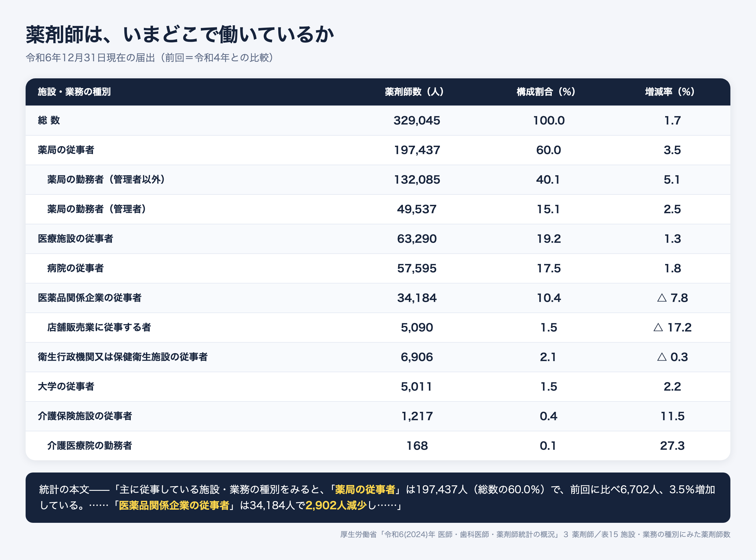Screen dimensions: 756x560
Task: Click the value 100.0
Action: pyautogui.click(x=548, y=120)
